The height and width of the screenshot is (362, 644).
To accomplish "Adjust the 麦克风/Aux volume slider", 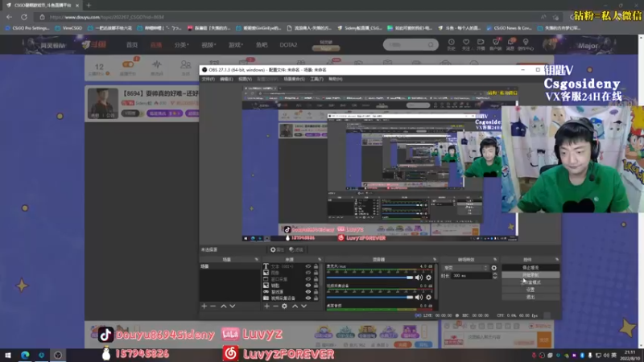I will tap(370, 278).
